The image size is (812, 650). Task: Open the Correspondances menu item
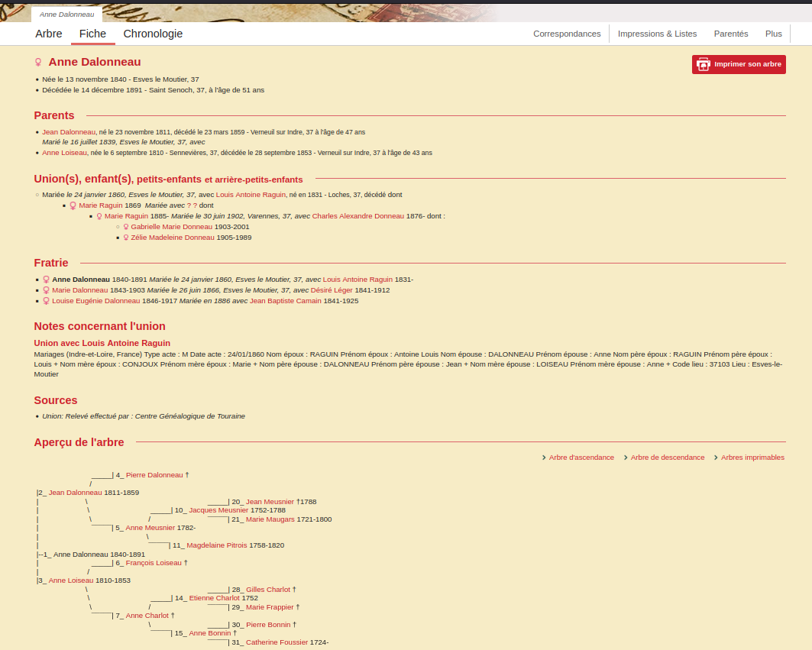567,34
